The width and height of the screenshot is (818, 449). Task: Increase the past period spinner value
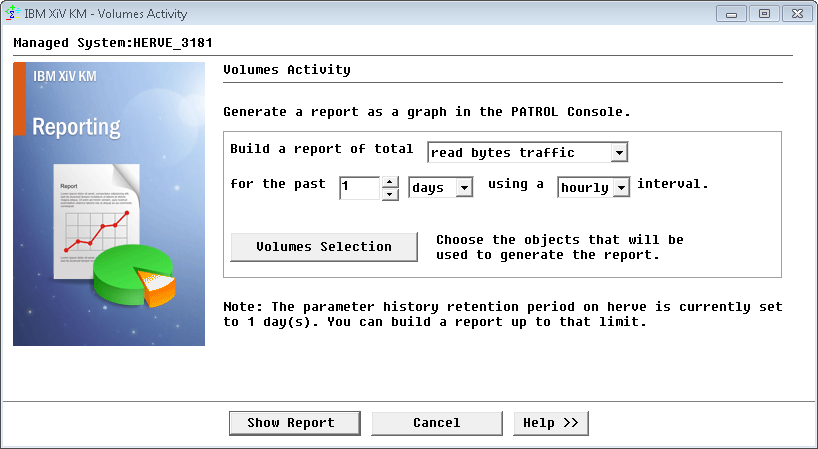[390, 182]
